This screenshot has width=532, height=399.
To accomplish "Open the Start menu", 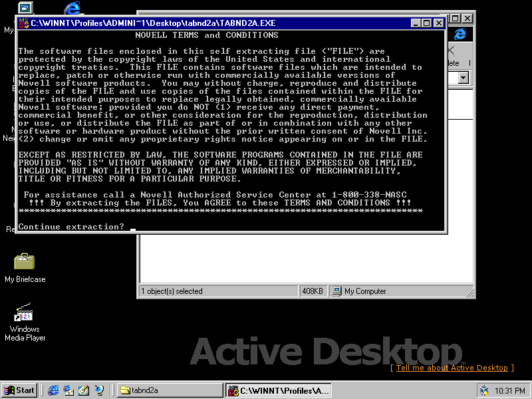I will tap(20, 390).
